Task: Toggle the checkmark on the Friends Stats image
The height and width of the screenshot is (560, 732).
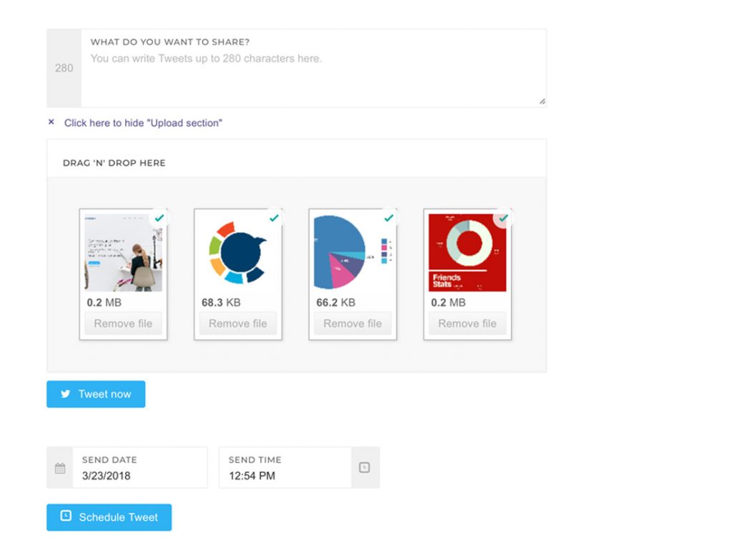Action: point(504,217)
